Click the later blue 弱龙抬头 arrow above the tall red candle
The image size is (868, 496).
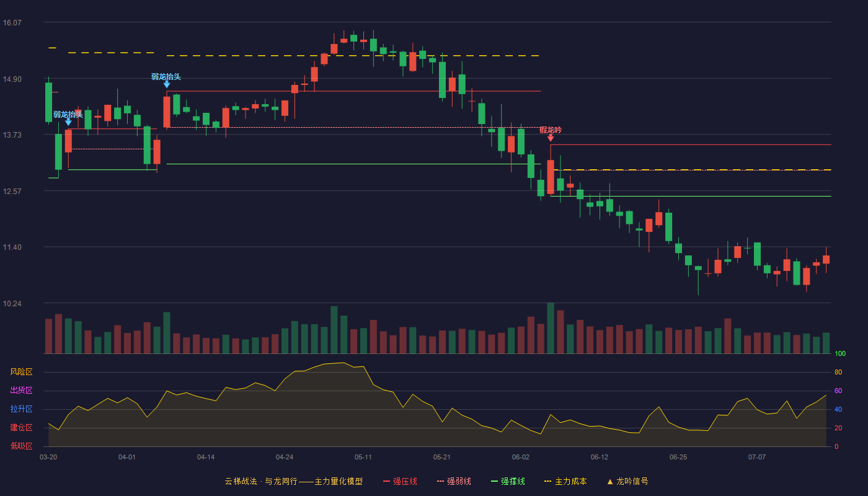[x=167, y=84]
